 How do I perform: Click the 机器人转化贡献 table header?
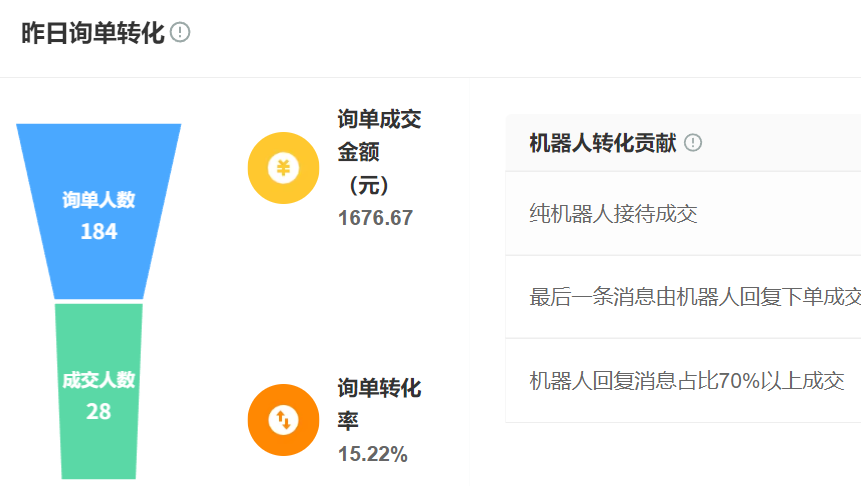coord(602,143)
